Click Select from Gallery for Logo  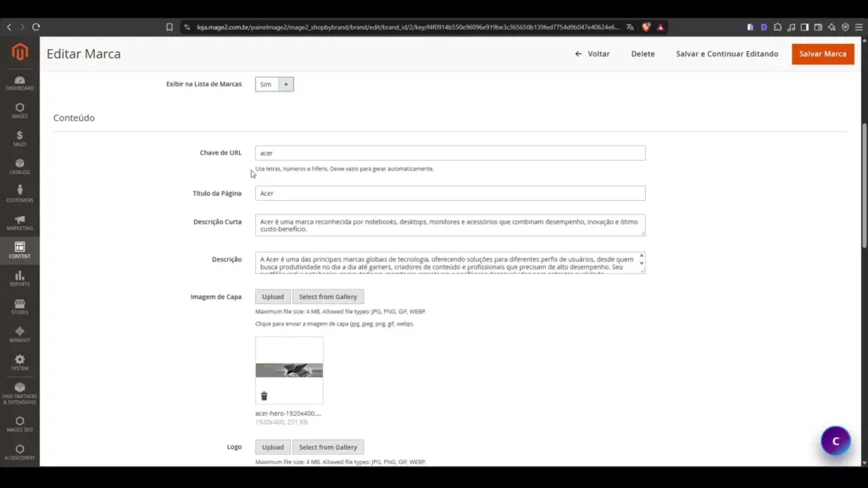(x=328, y=447)
